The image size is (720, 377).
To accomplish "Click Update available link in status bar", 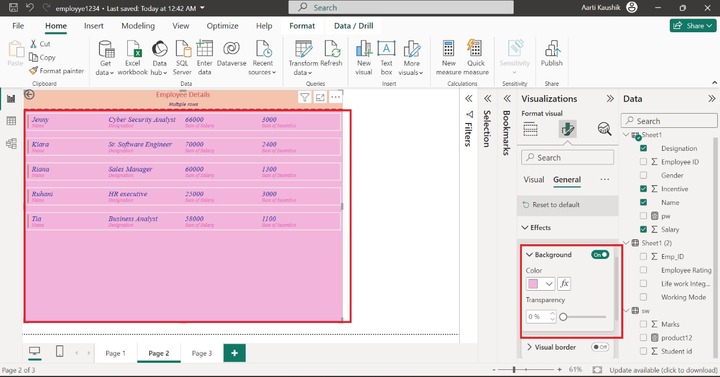I will [x=663, y=370].
